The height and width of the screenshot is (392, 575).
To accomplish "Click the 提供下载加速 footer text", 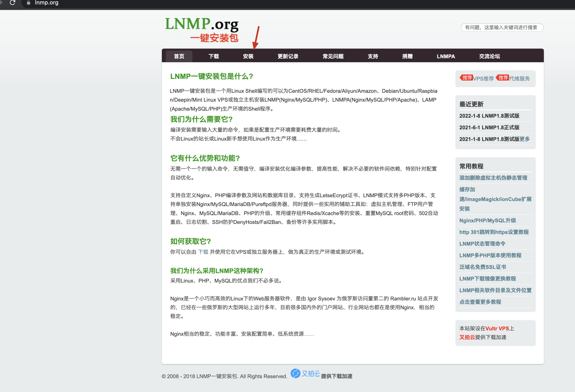I will click(x=337, y=376).
